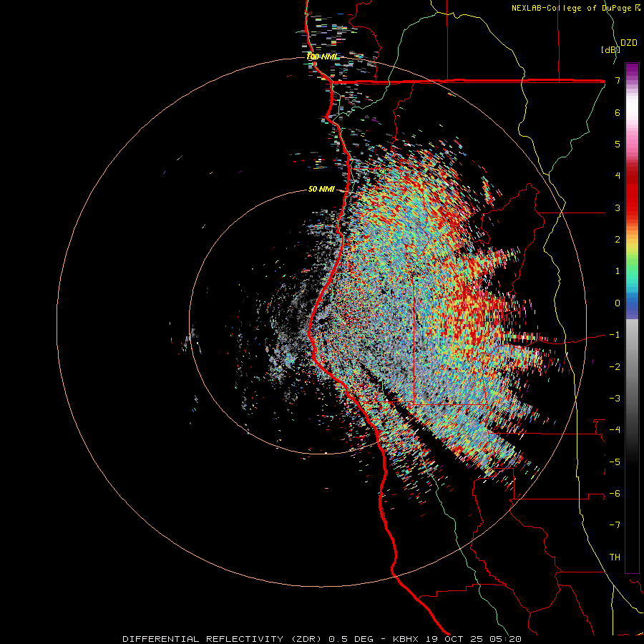Click the 1 value on the scale
The width and height of the screenshot is (644, 644).
(618, 271)
